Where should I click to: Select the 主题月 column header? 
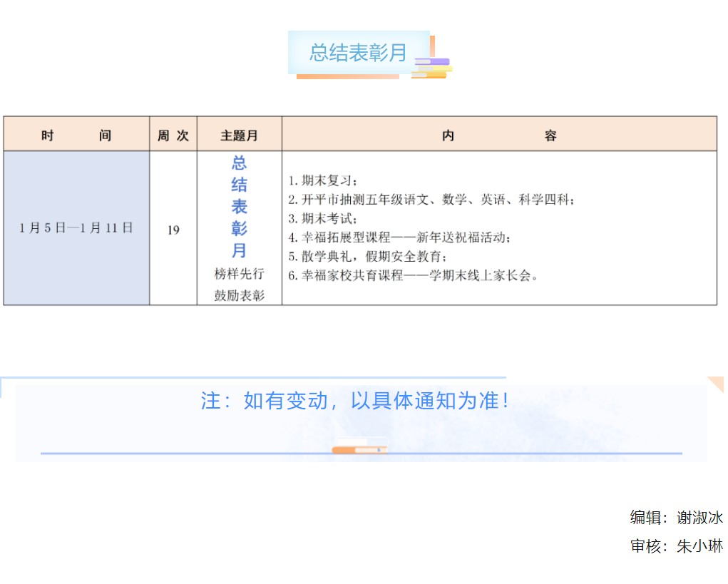[x=239, y=135]
